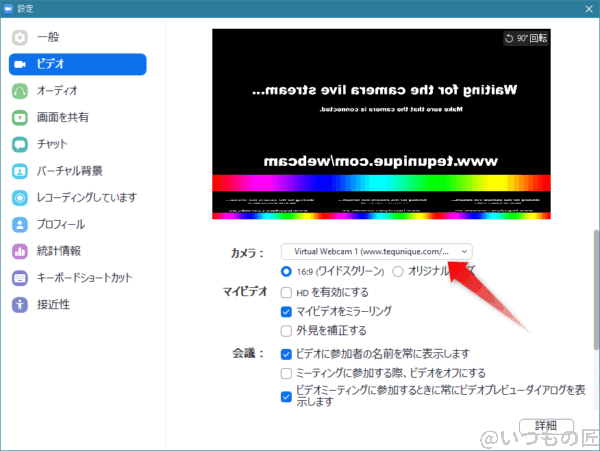Screen dimensions: 600x451
Task: Toggle ビデオに参加者の名前を常に表示します checkbox
Action: point(286,354)
